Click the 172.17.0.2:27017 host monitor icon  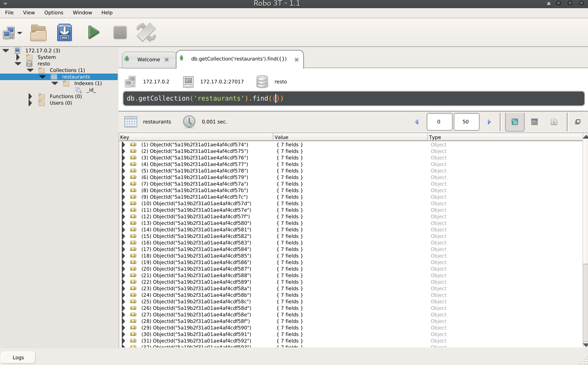[x=188, y=82]
